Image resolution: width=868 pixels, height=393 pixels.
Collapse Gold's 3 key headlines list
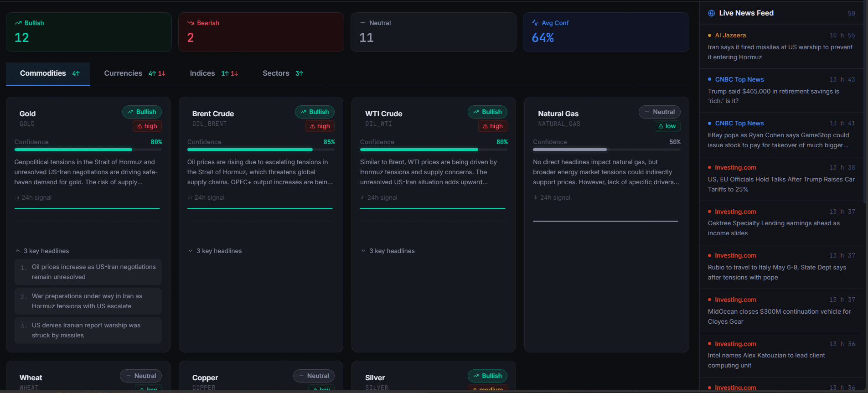[42, 251]
